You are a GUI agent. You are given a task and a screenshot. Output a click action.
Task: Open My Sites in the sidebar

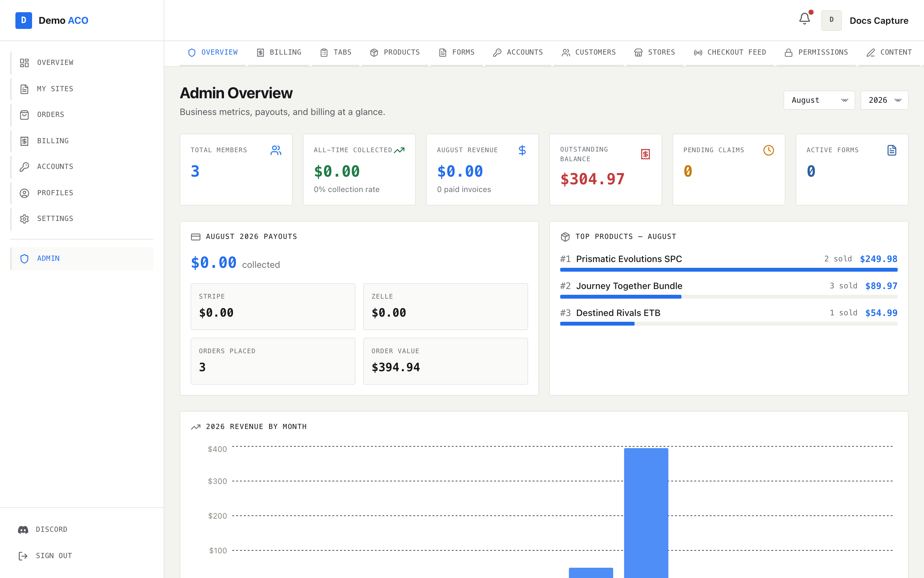click(82, 89)
